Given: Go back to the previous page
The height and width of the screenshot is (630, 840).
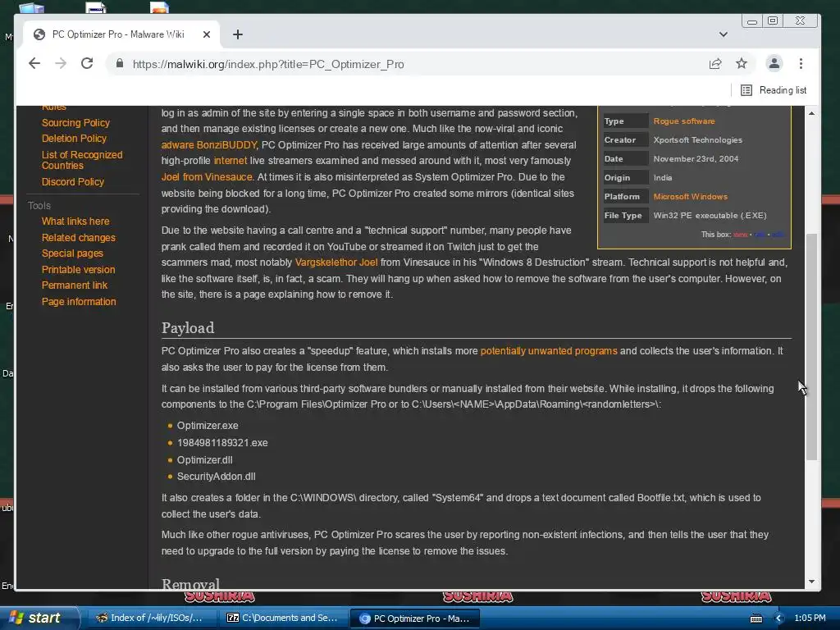Looking at the screenshot, I should [x=34, y=64].
